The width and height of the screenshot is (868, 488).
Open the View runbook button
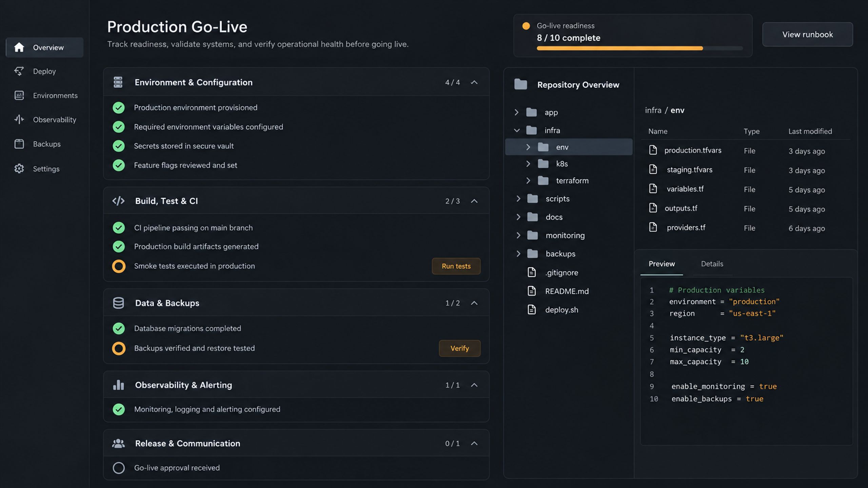point(808,34)
